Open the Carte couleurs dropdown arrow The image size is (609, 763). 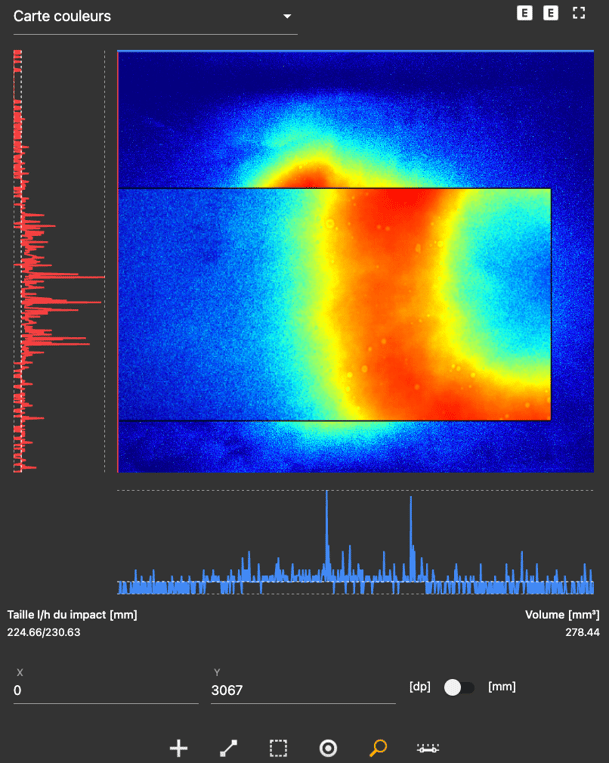[287, 17]
